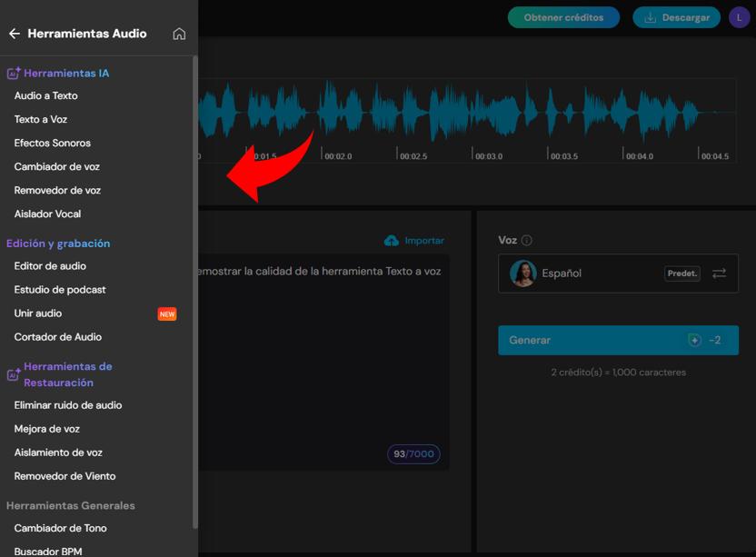Click the Descargar button

(676, 16)
